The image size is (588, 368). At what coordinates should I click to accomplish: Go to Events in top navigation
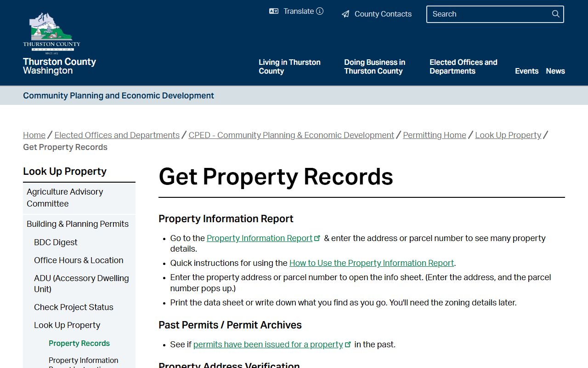pos(526,71)
